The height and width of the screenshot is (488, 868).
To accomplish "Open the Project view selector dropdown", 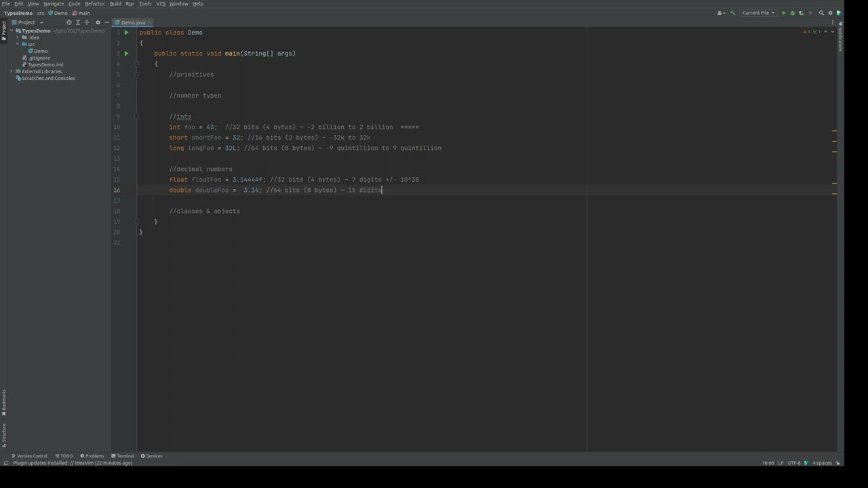I will (28, 22).
